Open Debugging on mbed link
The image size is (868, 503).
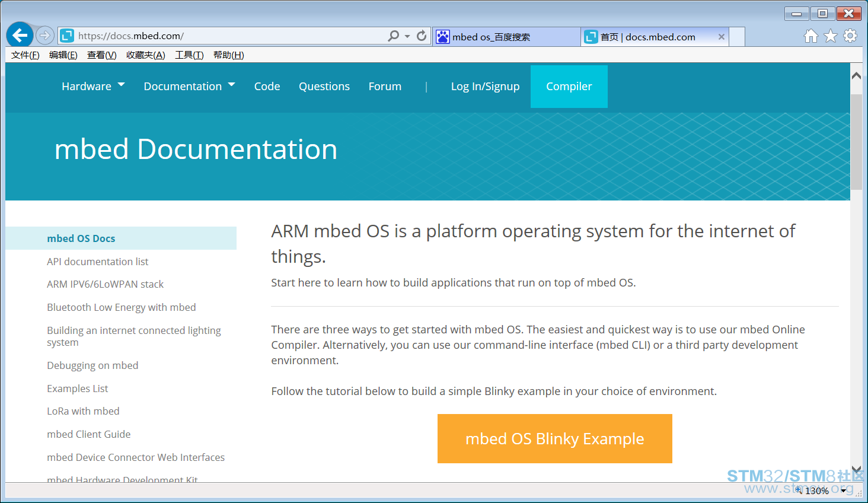tap(92, 365)
